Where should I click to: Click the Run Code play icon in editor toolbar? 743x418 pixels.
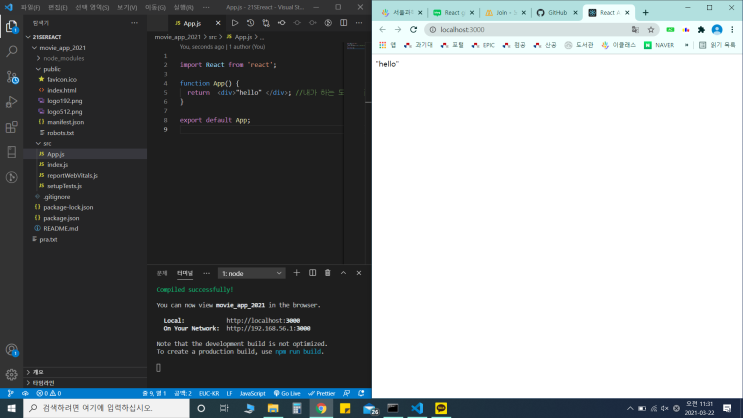click(x=235, y=23)
